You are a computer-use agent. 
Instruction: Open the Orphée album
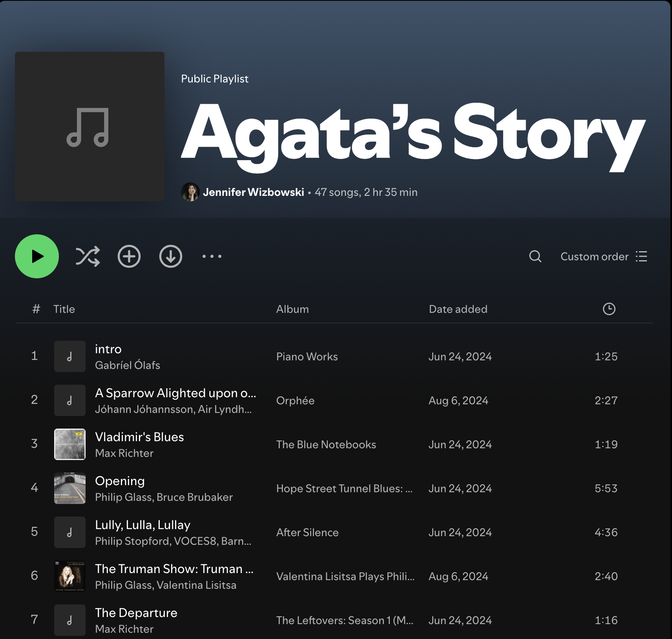[x=295, y=400]
